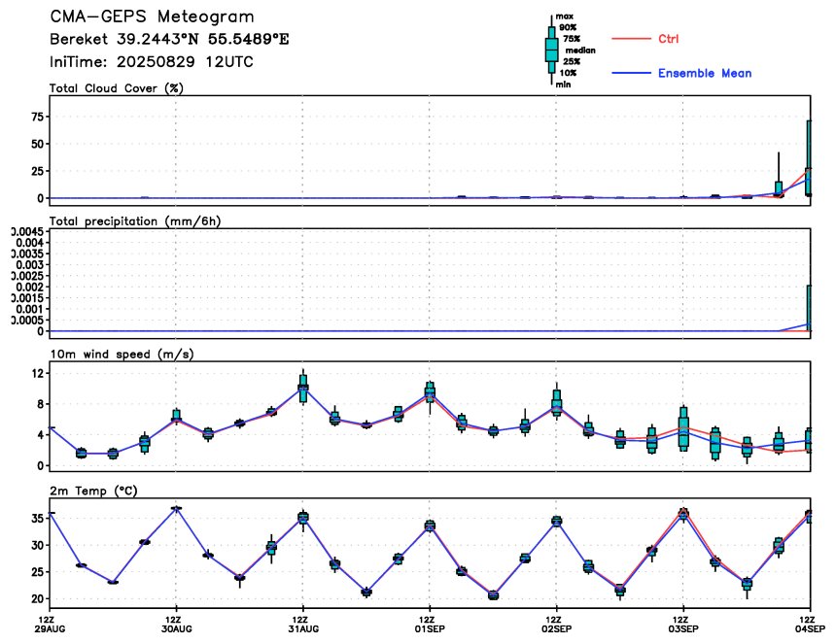Click the temperature box at 12Z 03SEP
This screenshot has height=644, width=836.
tap(683, 514)
